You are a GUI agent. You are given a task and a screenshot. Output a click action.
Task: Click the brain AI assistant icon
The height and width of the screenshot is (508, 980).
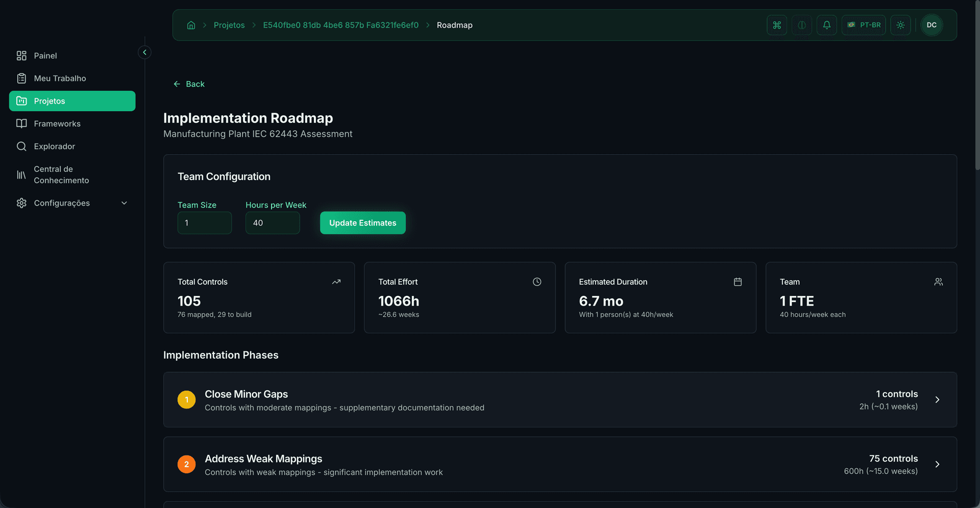[801, 25]
